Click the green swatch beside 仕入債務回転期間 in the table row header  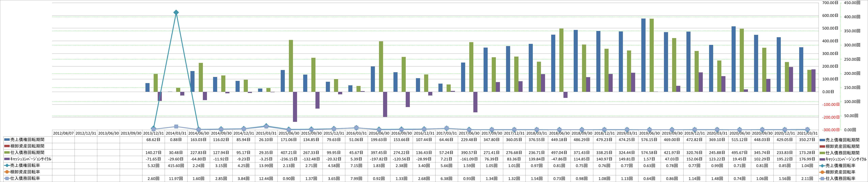pos(7,152)
